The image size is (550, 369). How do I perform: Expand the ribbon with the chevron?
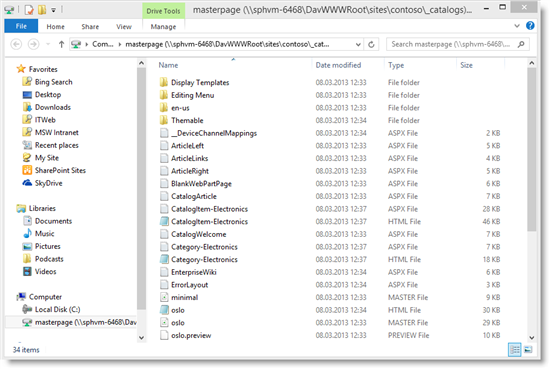click(517, 26)
